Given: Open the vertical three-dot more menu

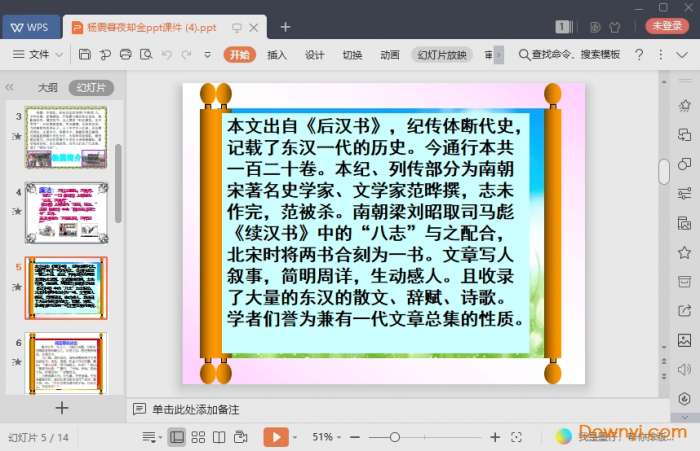Looking at the screenshot, I should [x=661, y=55].
